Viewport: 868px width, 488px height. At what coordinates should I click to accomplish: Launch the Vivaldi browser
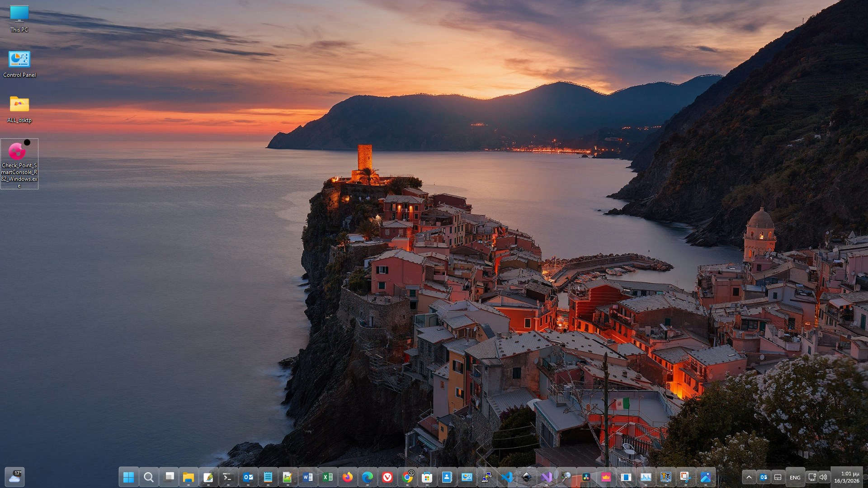(388, 477)
